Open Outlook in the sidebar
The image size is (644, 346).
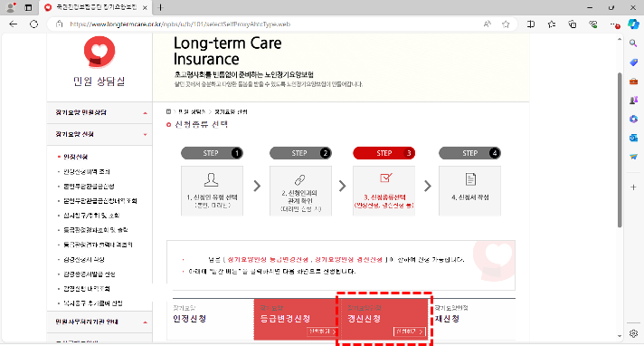point(633,138)
